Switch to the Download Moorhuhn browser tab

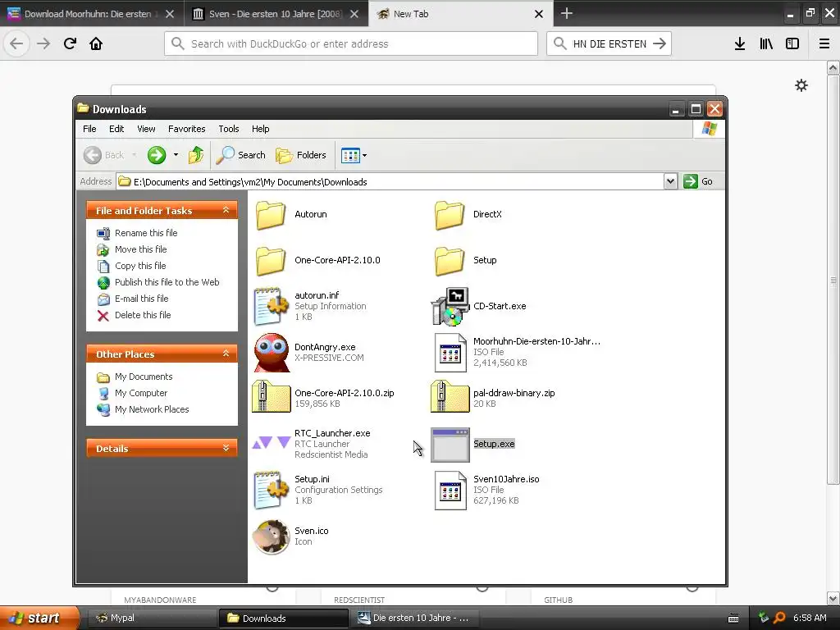coord(92,14)
